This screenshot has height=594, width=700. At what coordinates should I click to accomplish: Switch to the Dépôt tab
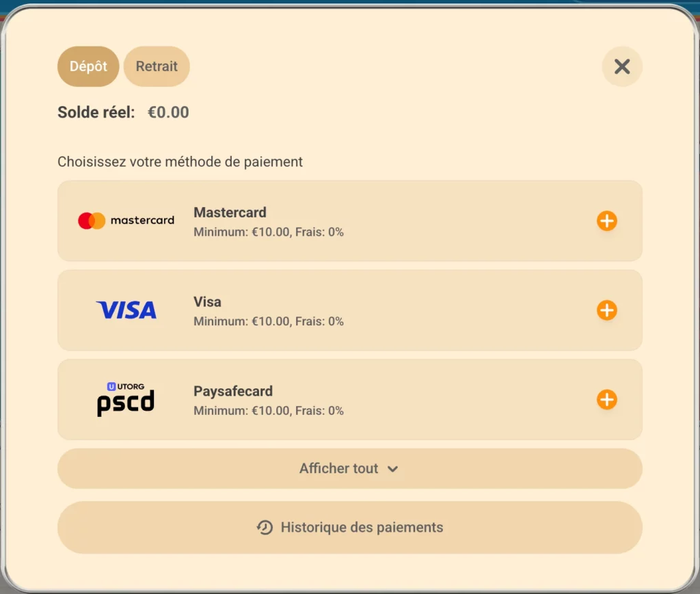tap(88, 66)
